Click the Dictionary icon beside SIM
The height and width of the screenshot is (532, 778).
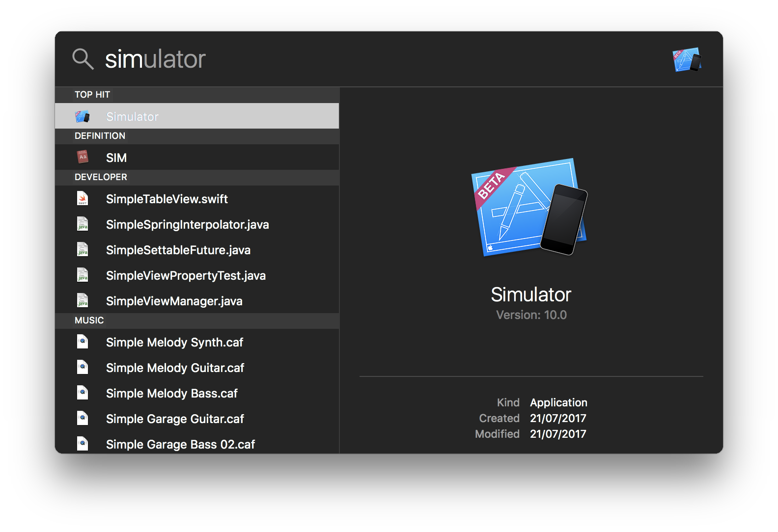coord(83,157)
